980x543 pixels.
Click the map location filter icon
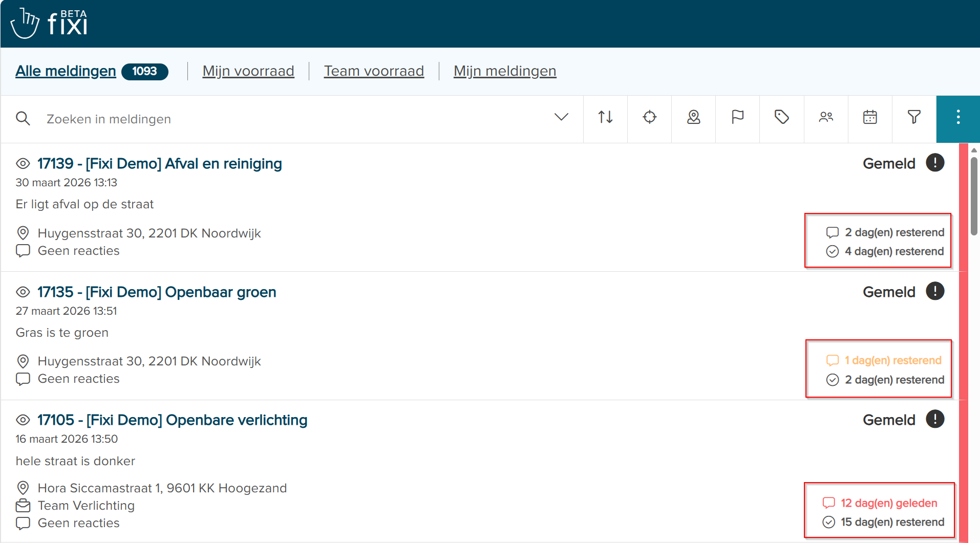point(693,118)
